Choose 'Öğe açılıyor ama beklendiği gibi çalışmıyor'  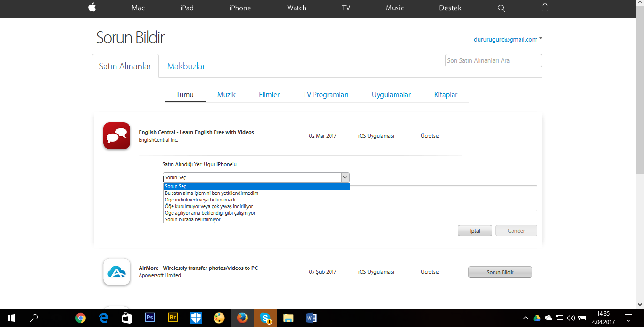pos(256,213)
